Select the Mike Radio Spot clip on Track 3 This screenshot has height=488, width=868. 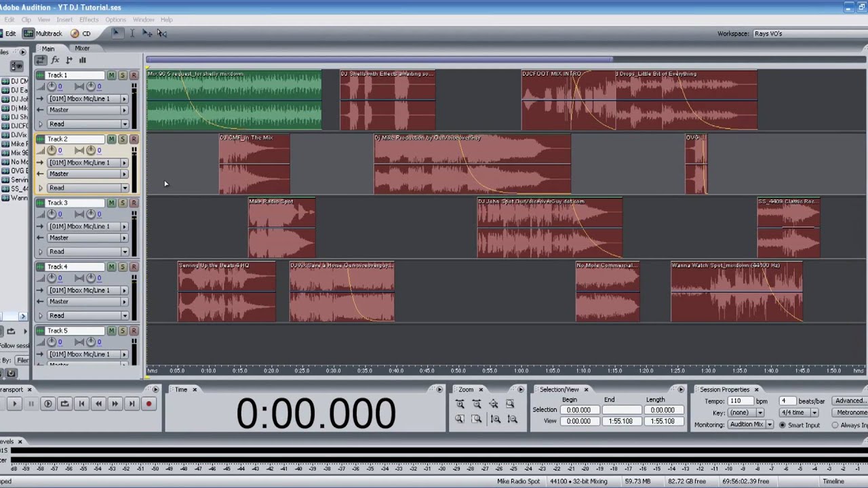click(x=281, y=228)
